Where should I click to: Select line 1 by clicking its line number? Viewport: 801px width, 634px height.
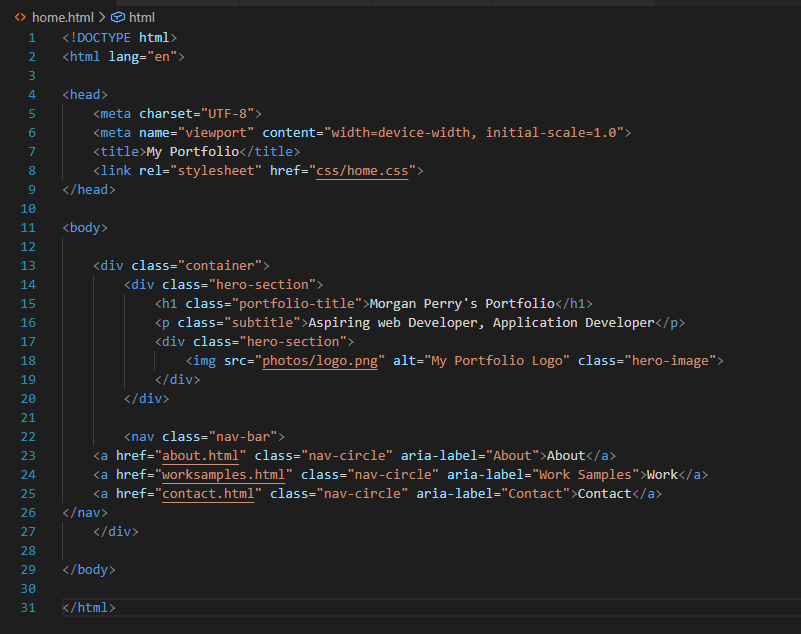point(31,37)
